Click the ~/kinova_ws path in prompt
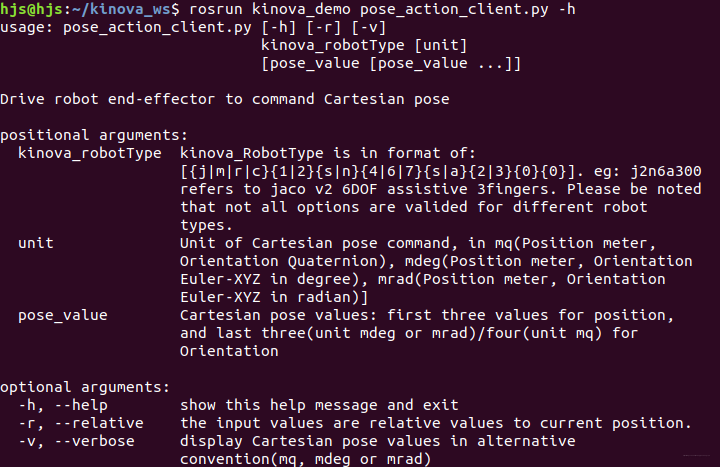720x467 pixels. tap(121, 9)
